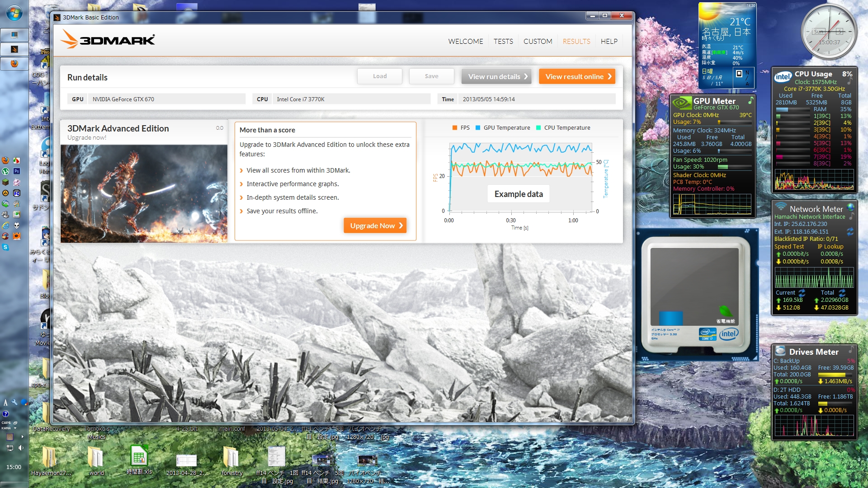Reset Current counter in Network Meter
Screen dimensions: 868x488
click(802, 293)
